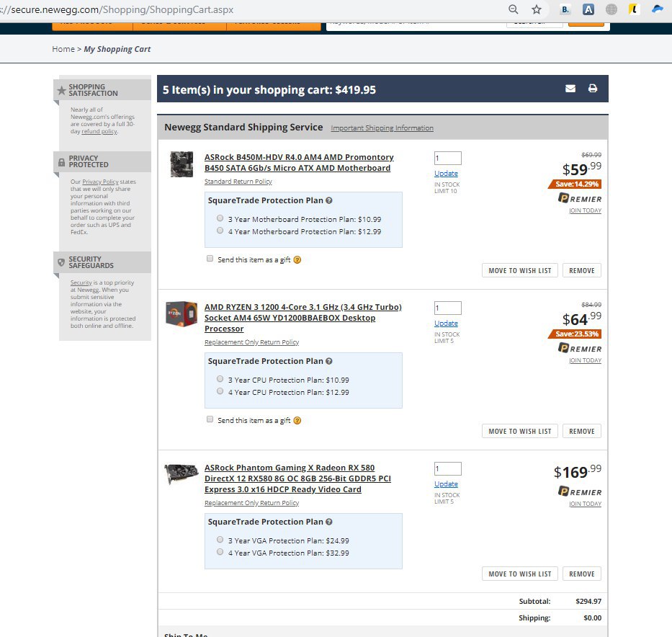Edit the Ryzen processor quantity field

[x=447, y=308]
